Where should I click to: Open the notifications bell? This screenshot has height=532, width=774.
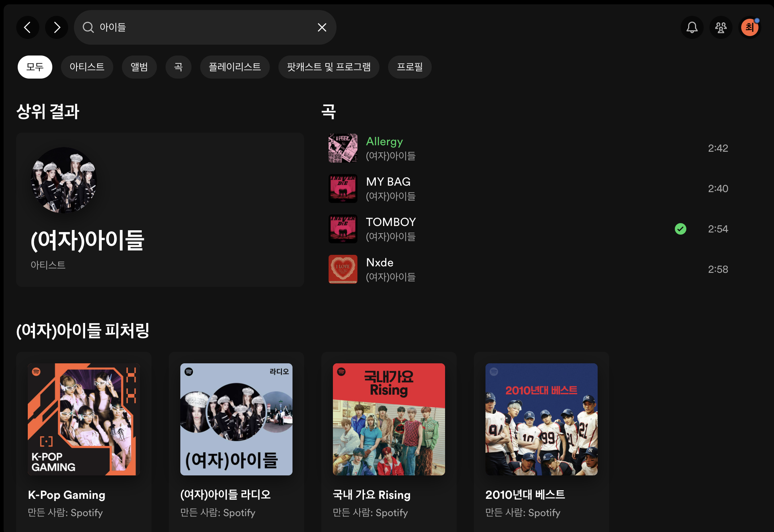692,27
